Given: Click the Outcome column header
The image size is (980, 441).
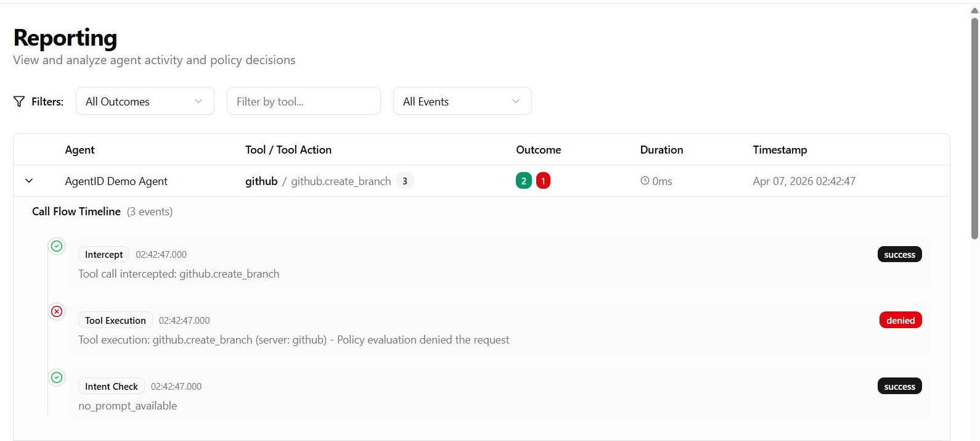Looking at the screenshot, I should (x=538, y=150).
